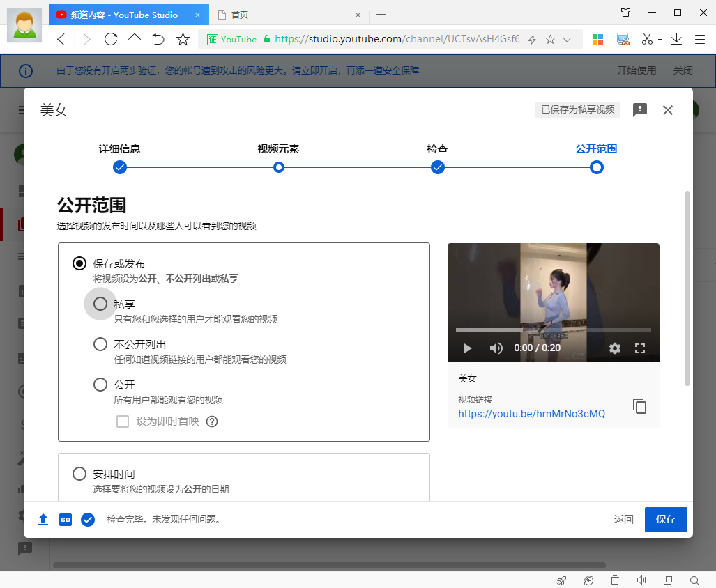Select the 公开范围 step
Screen dimensions: 716x588
coord(596,158)
